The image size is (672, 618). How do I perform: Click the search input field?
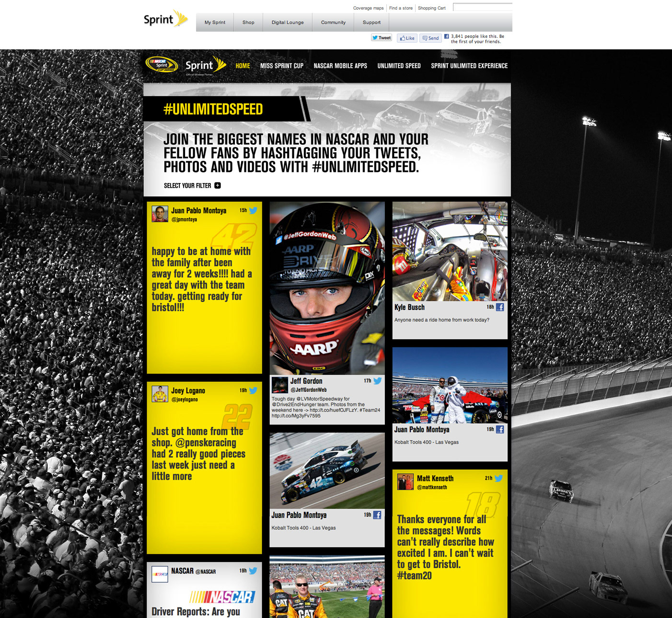(x=483, y=7)
